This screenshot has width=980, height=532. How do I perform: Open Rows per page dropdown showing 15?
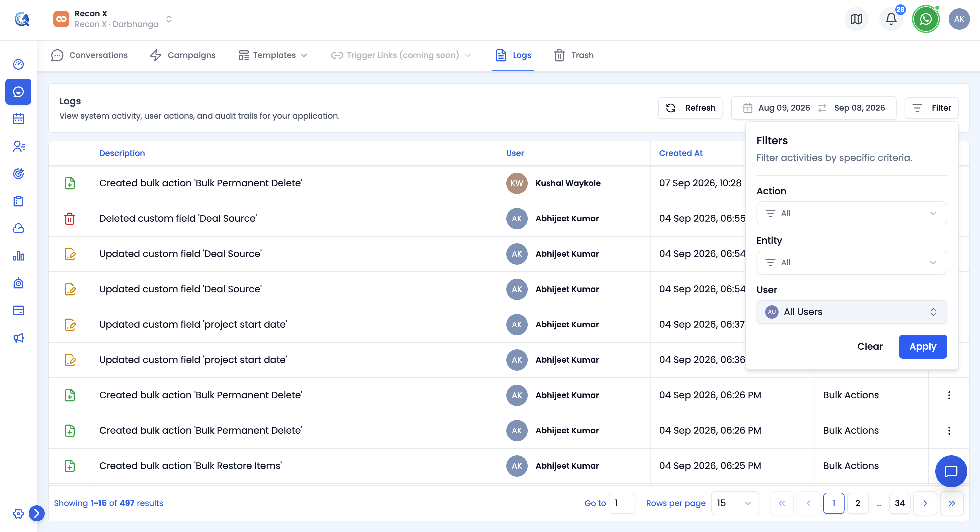pos(734,503)
